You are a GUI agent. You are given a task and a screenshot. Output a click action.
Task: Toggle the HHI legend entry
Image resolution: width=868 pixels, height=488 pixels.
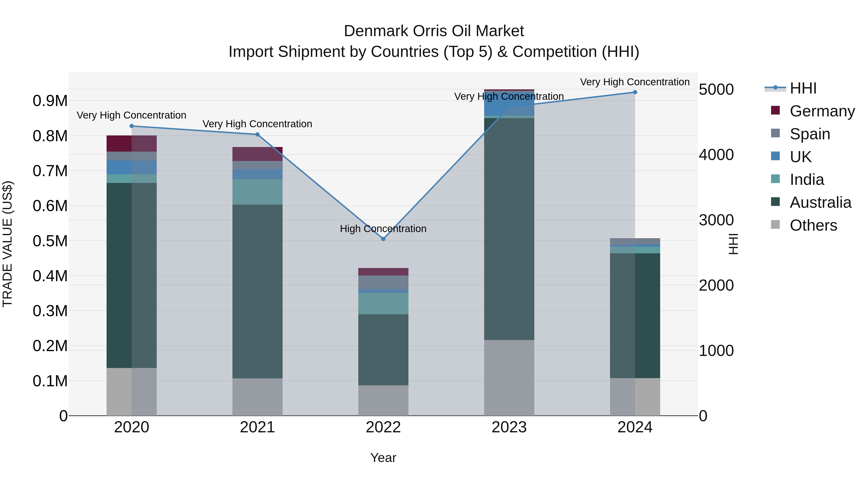click(x=791, y=88)
